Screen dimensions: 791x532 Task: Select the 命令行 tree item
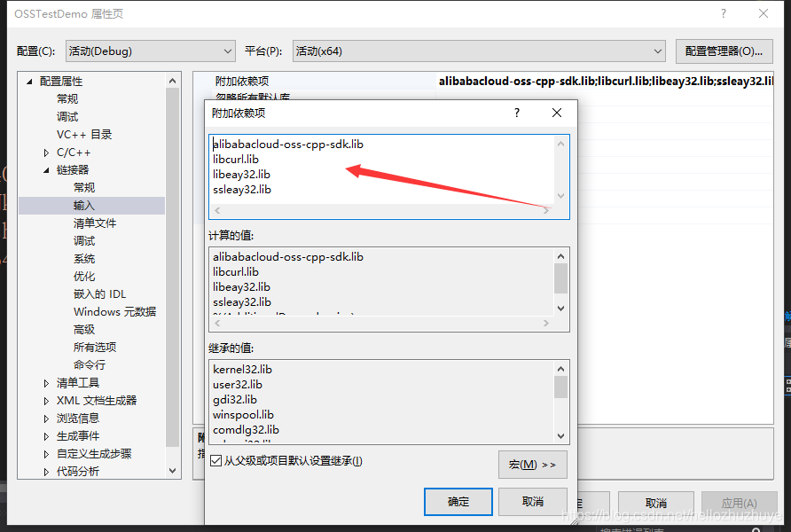coord(90,364)
